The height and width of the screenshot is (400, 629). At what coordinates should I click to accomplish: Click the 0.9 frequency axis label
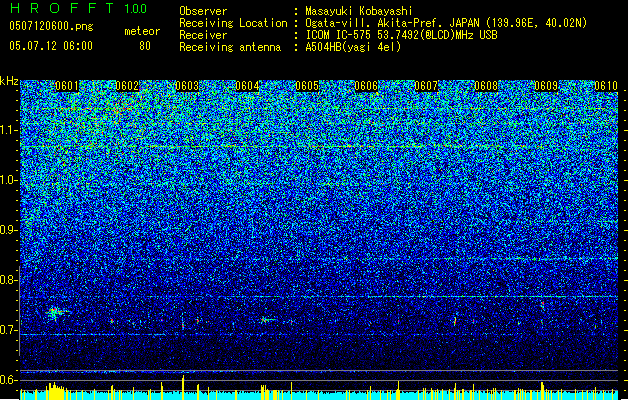(8, 230)
